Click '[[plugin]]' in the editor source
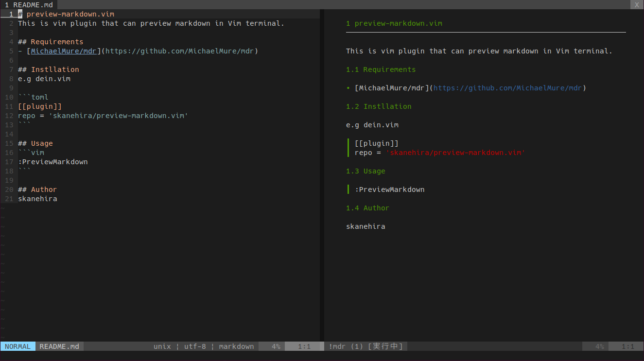Screen dimensions: 644x361 [40, 106]
